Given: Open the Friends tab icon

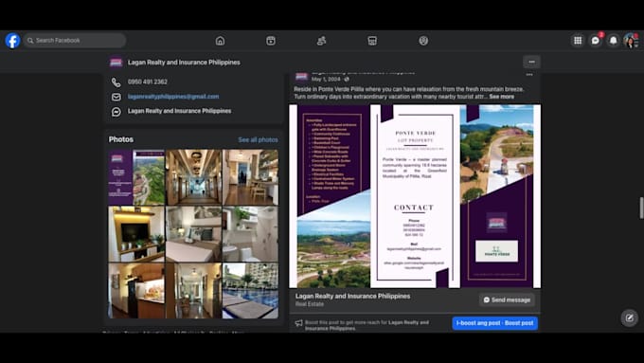Looking at the screenshot, I should pos(322,41).
